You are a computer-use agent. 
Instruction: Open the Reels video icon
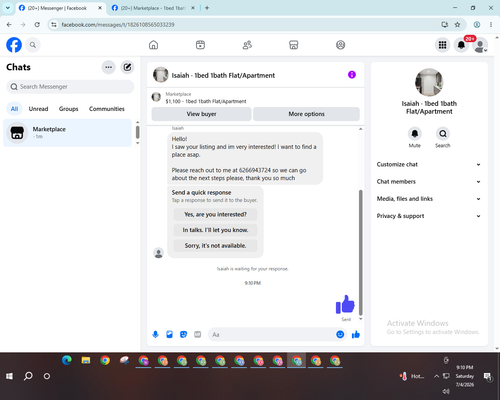(200, 45)
